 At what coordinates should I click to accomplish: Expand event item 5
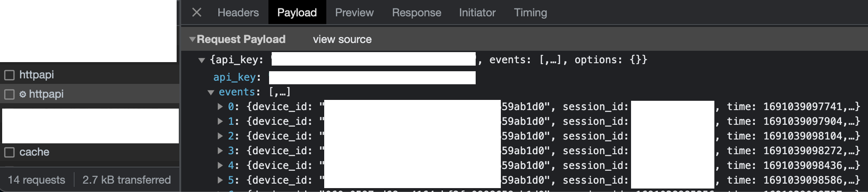pyautogui.click(x=220, y=180)
